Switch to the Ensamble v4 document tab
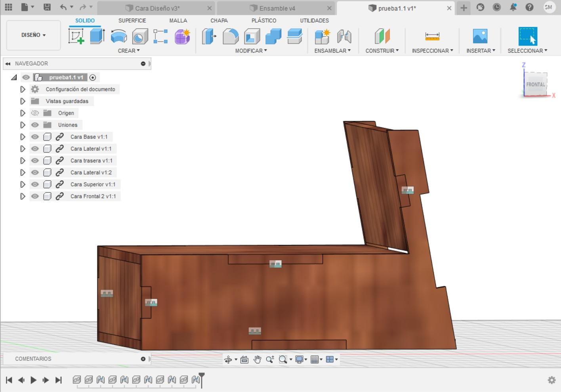This screenshot has height=392, width=561. (277, 8)
